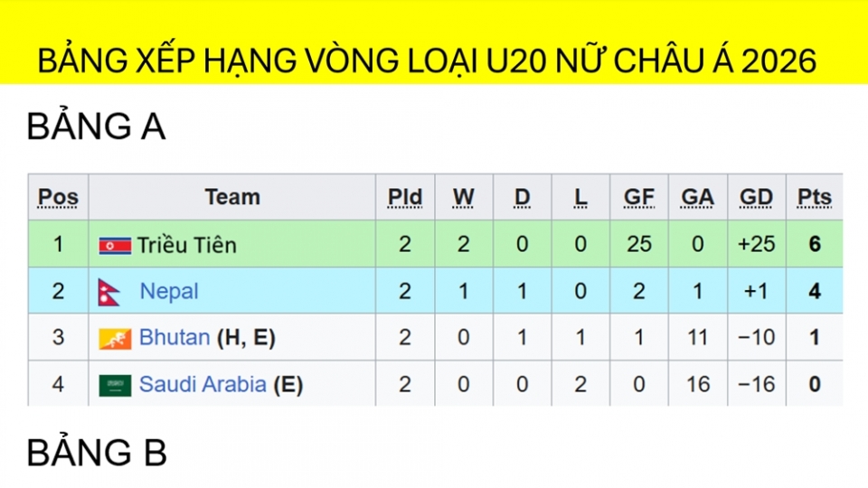Click the Saudi Arabia flag icon
Viewport: 868px width, 488px height.
click(115, 386)
